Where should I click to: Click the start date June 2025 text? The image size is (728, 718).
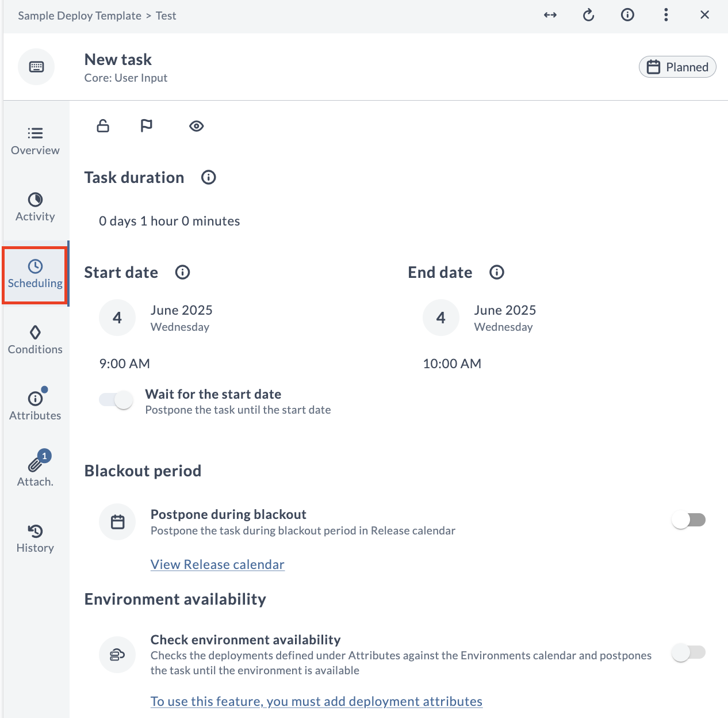(x=182, y=310)
